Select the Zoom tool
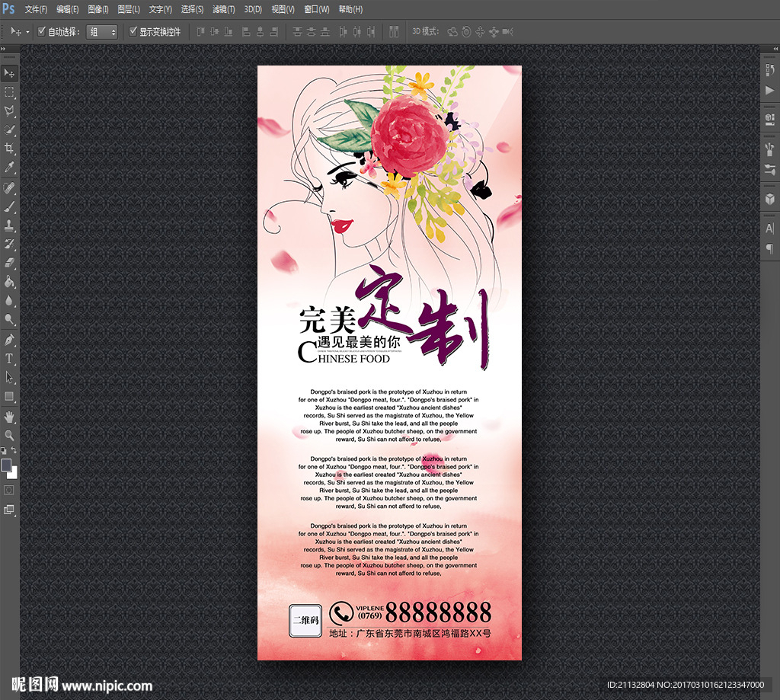This screenshot has height=700, width=780. [x=9, y=436]
